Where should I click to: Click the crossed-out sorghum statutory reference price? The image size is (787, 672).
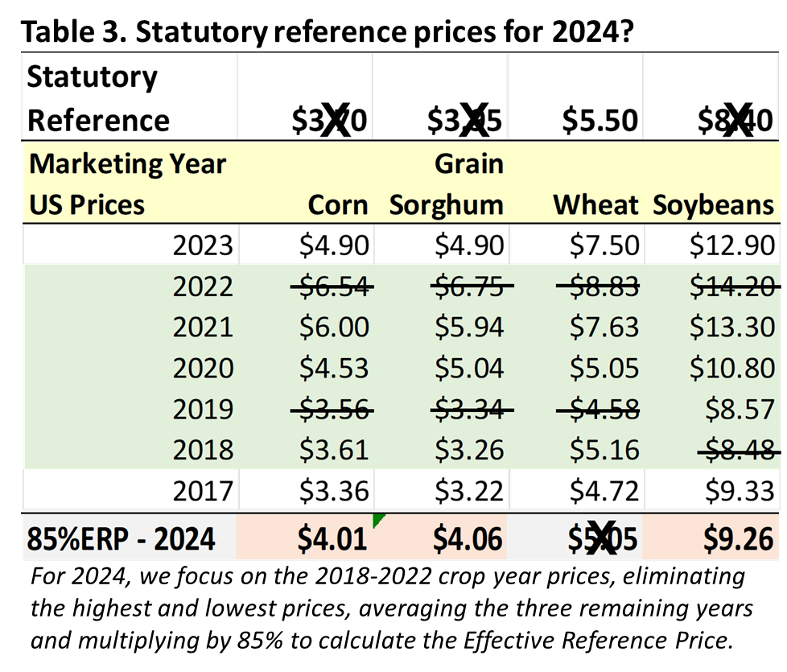pos(464,121)
